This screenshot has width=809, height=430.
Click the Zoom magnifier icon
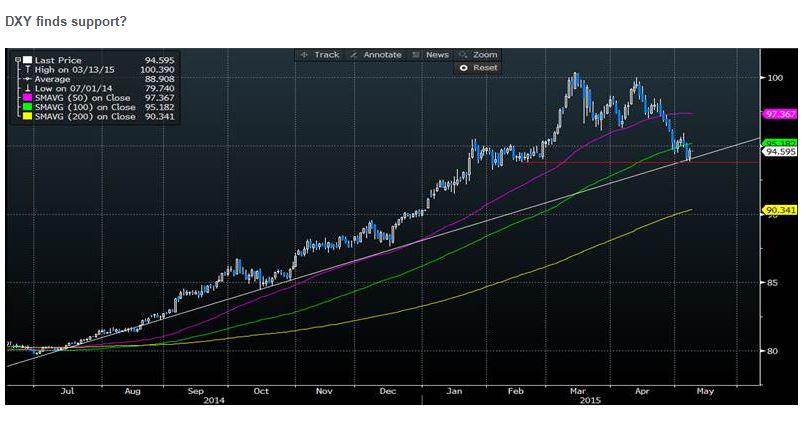(462, 55)
